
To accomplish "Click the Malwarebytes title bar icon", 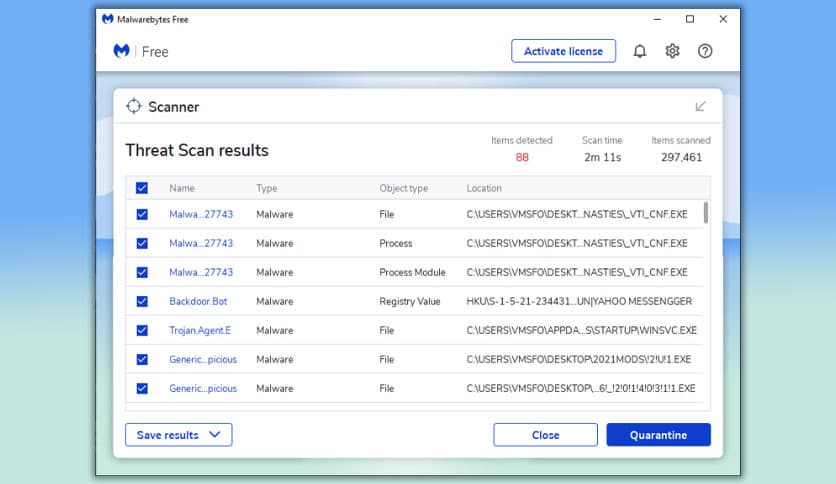I will pos(108,19).
